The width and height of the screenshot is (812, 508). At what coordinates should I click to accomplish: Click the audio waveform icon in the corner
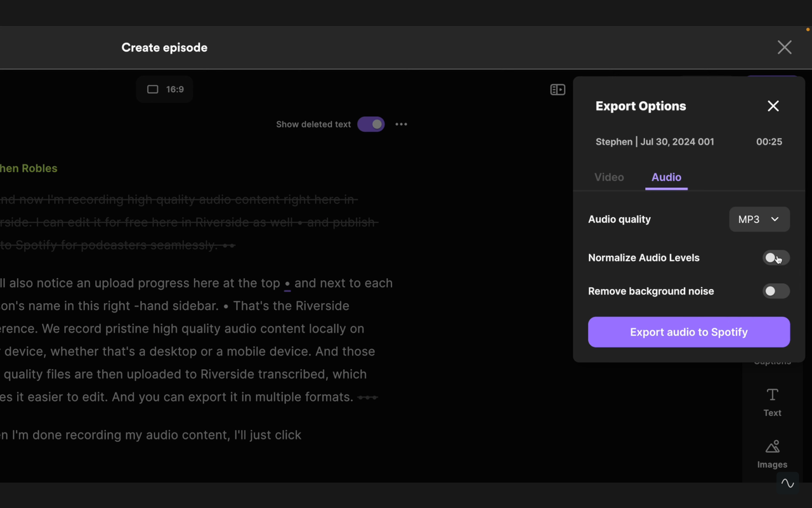787,483
